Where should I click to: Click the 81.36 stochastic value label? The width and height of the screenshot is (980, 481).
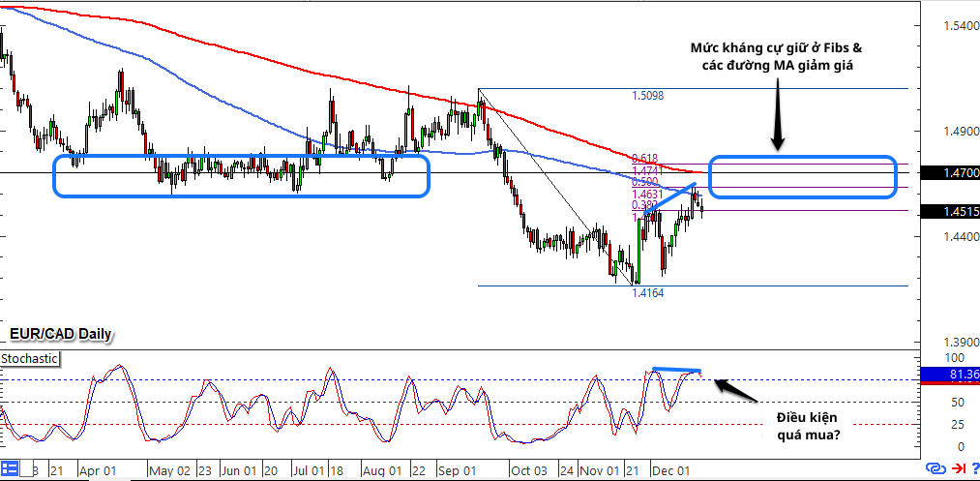click(953, 374)
